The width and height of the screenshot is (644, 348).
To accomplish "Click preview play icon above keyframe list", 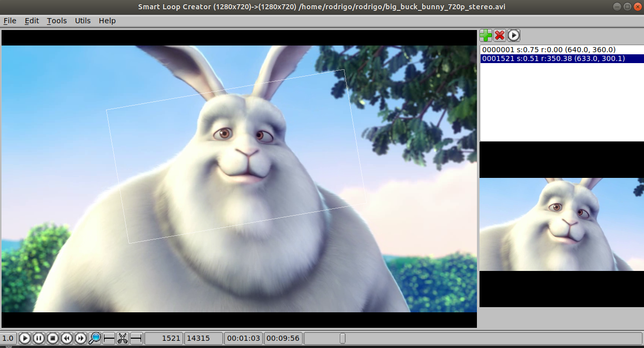I will 513,35.
